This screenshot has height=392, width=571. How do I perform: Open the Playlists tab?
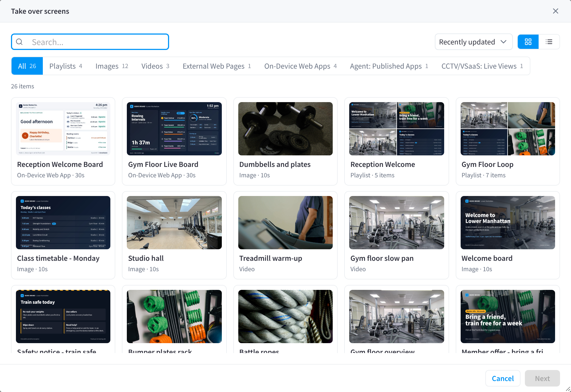(x=66, y=66)
